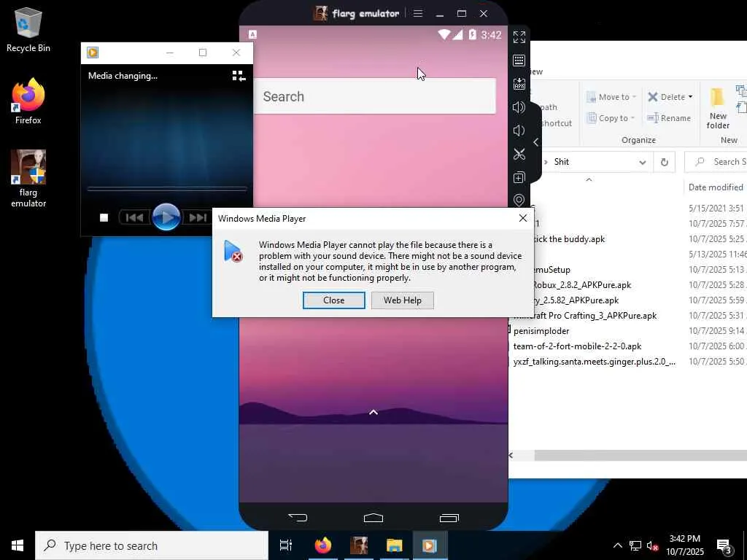Create a New folder in File Explorer

click(718, 109)
